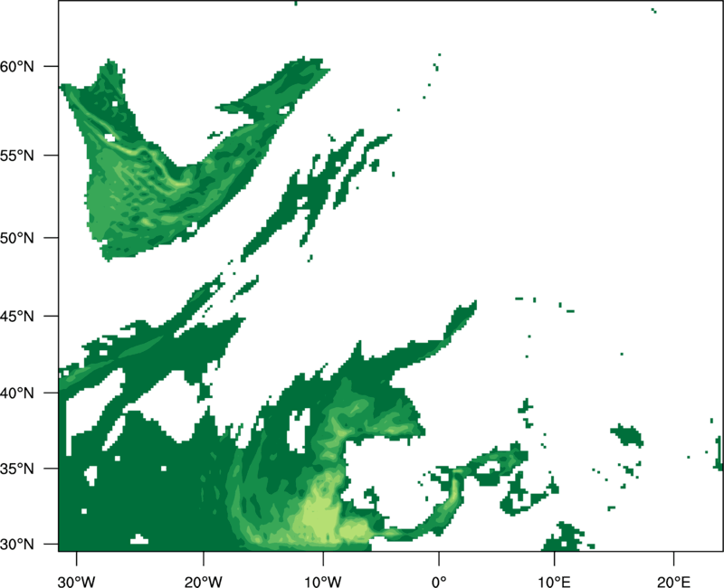This screenshot has height=588, width=724.
Task: Click the 20°W longitude label
Action: click(x=204, y=582)
